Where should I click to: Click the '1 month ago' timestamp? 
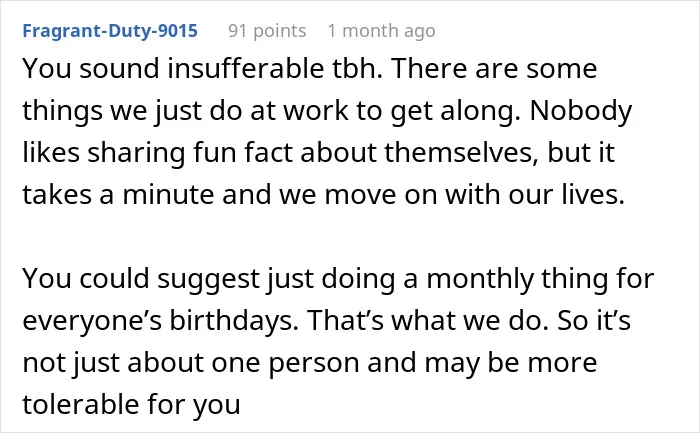pos(381,31)
